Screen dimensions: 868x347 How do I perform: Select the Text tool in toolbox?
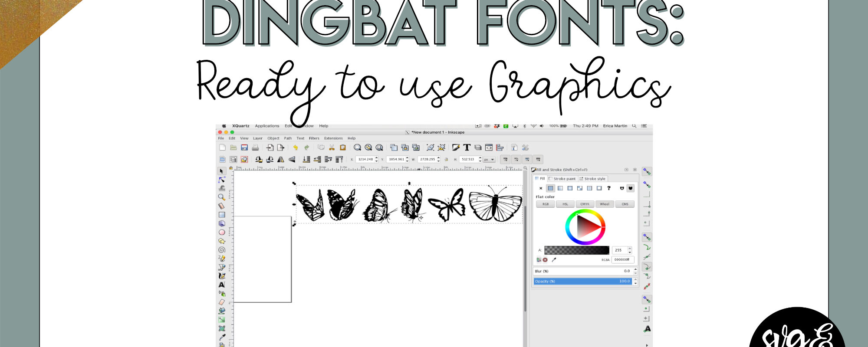click(222, 285)
